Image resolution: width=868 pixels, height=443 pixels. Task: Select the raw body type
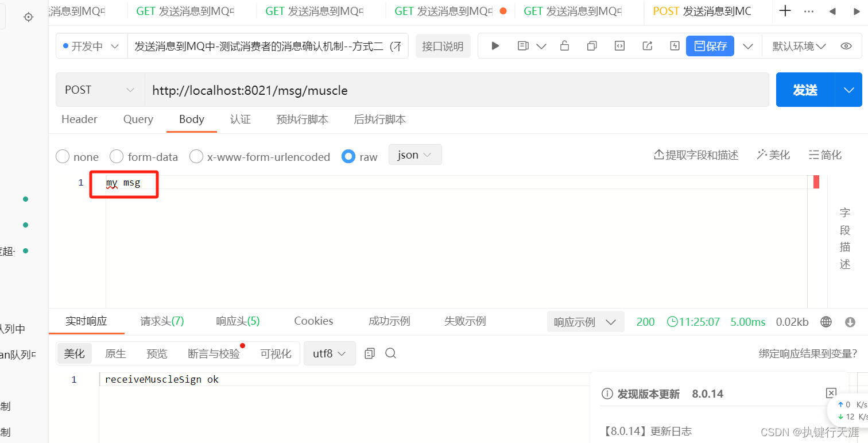359,156
